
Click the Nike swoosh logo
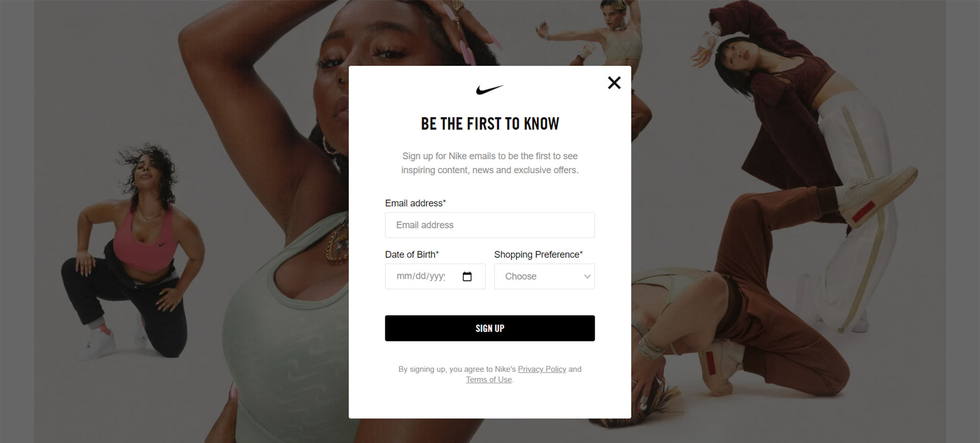489,90
